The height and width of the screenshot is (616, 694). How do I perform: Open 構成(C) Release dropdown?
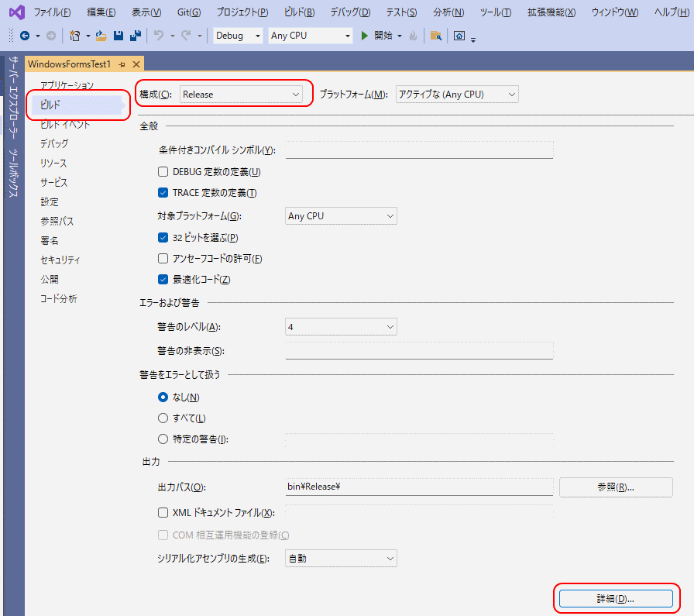click(241, 95)
